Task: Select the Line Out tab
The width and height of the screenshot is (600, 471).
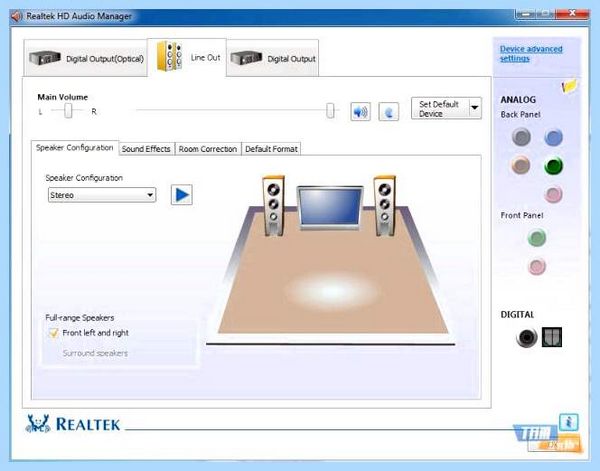Action: pos(187,57)
